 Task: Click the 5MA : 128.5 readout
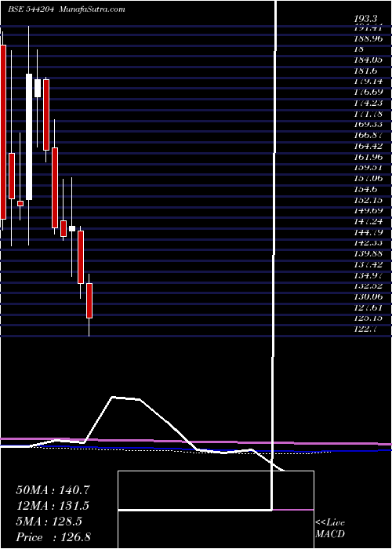49,522
